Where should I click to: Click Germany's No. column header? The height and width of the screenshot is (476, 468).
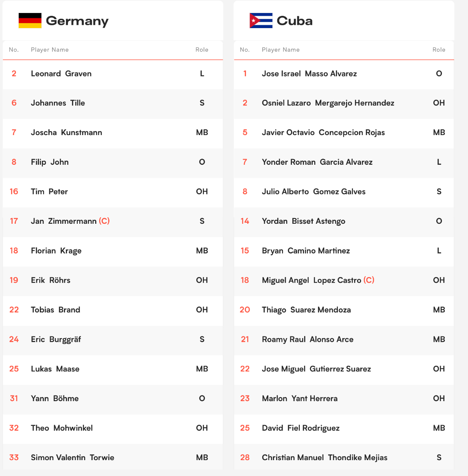14,50
